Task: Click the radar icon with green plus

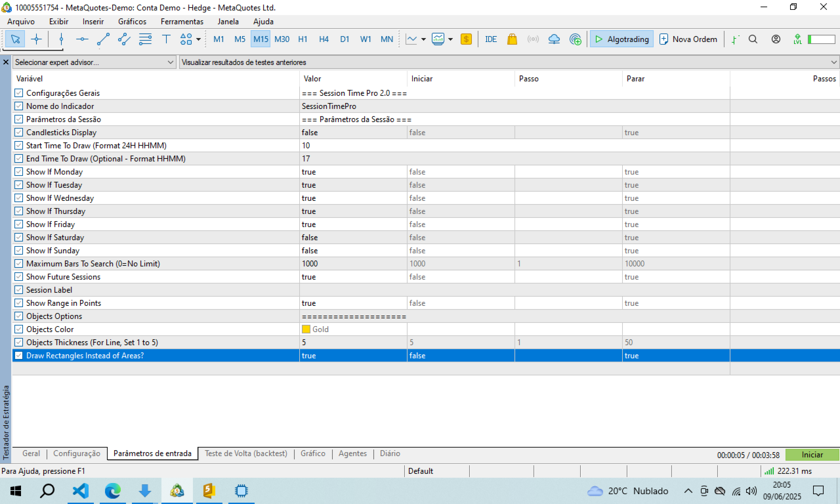Action: click(576, 39)
